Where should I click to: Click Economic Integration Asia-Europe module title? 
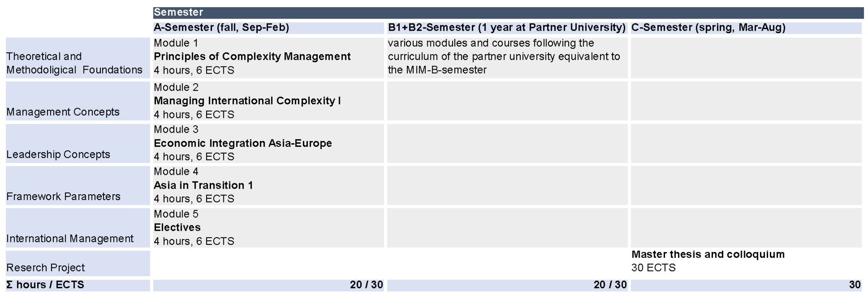(x=243, y=143)
